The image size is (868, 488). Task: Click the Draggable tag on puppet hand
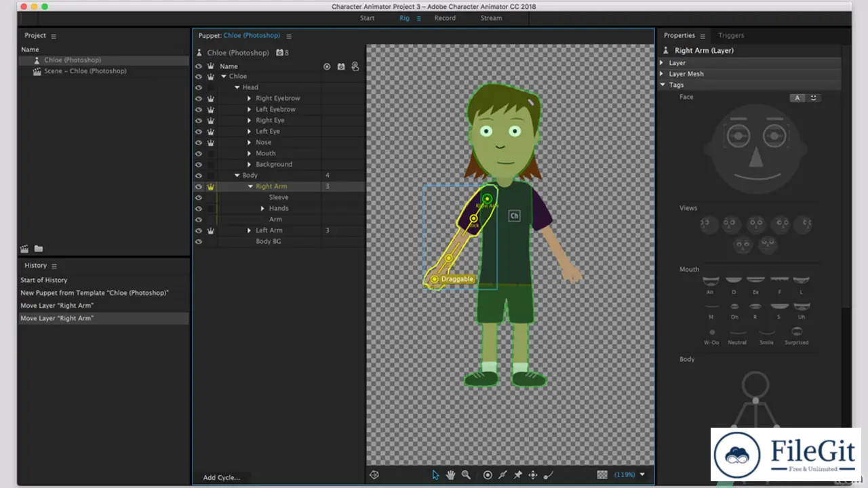(x=457, y=279)
